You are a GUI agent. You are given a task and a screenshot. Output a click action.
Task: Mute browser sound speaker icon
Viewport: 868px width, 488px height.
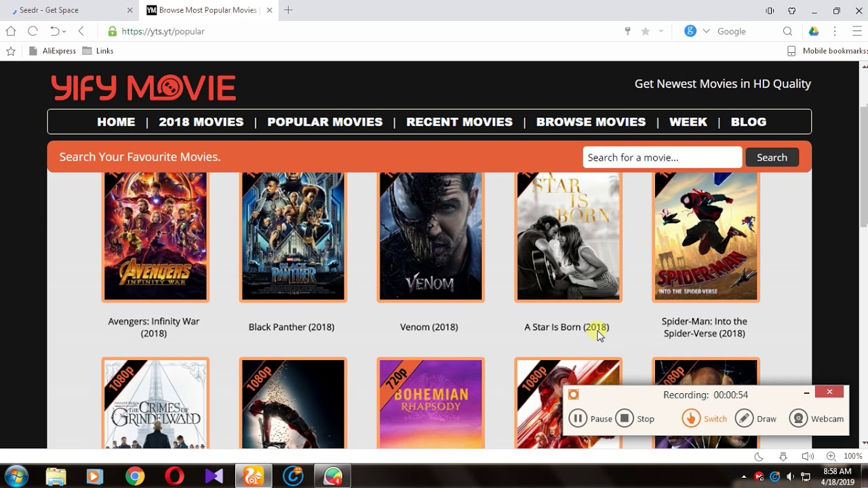(807, 457)
